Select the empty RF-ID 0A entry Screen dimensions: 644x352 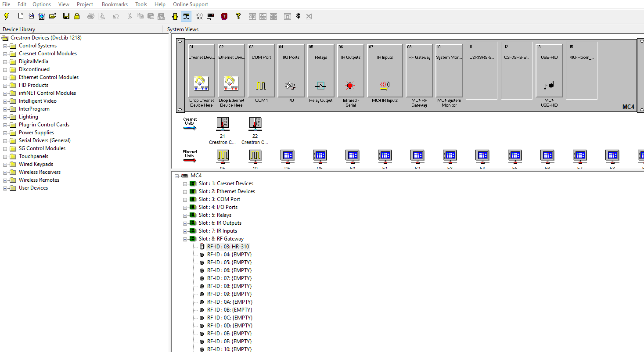pyautogui.click(x=230, y=302)
